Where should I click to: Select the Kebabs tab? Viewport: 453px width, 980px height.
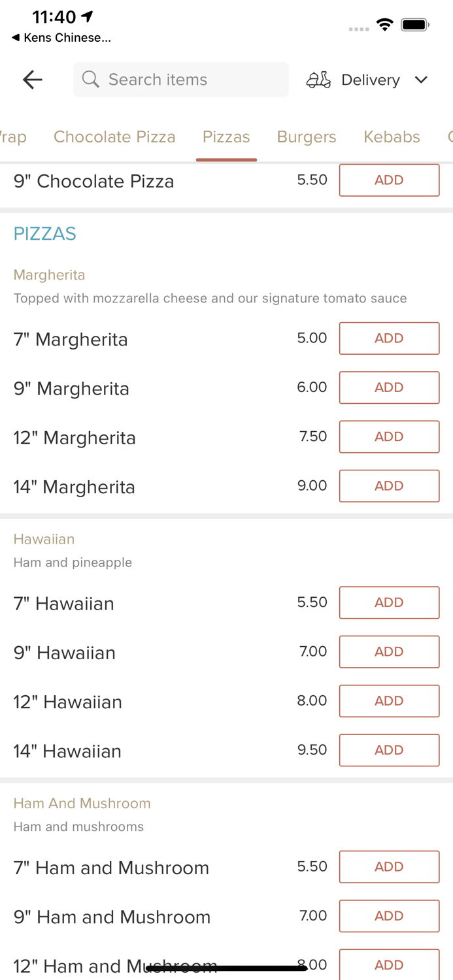(x=392, y=137)
